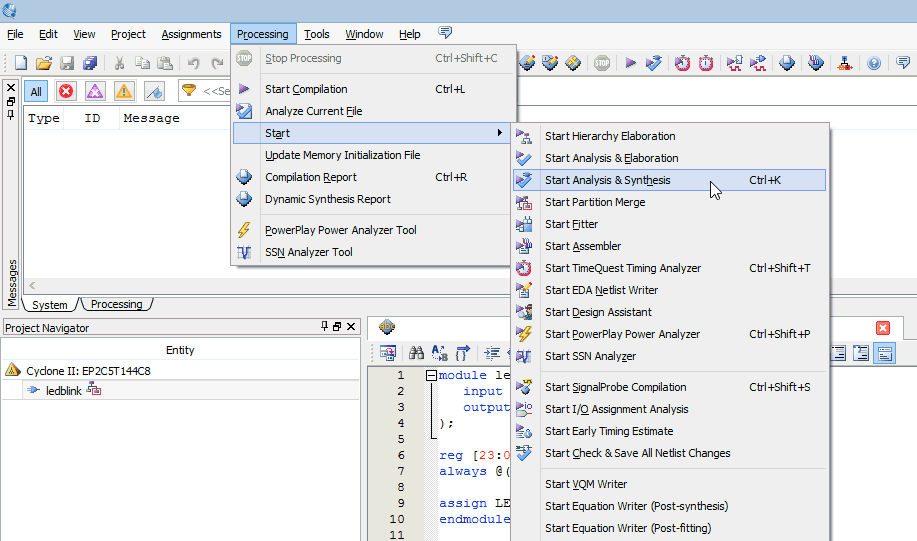Close the Project Navigator panel
Screen dimensions: 917x541
(351, 326)
